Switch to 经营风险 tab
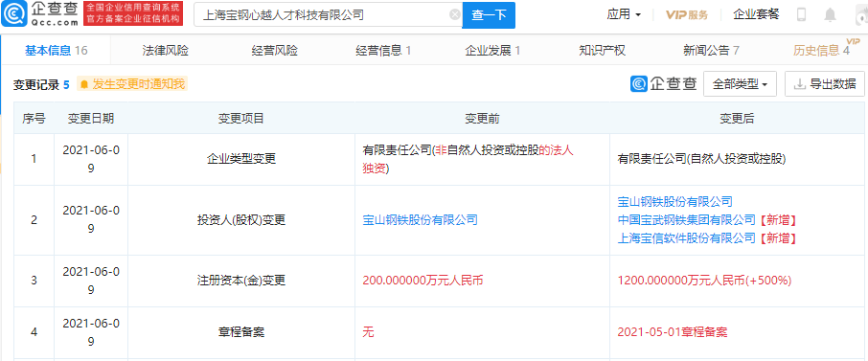 pyautogui.click(x=275, y=51)
